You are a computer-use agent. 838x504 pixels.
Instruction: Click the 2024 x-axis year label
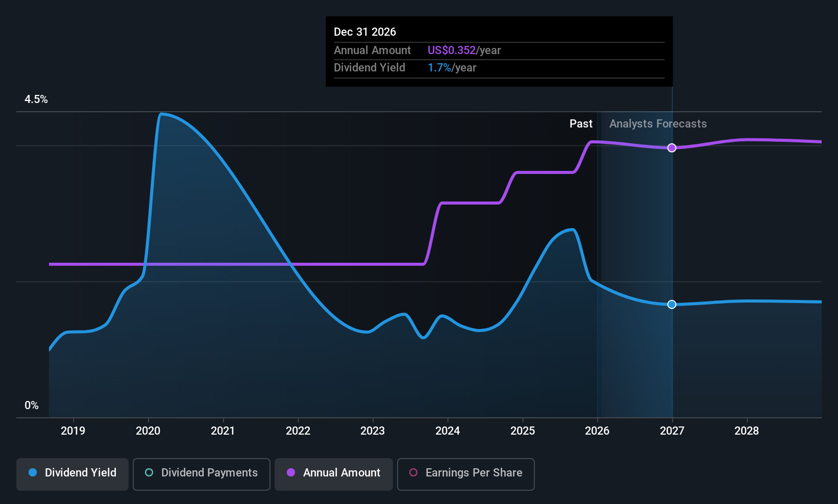click(448, 431)
